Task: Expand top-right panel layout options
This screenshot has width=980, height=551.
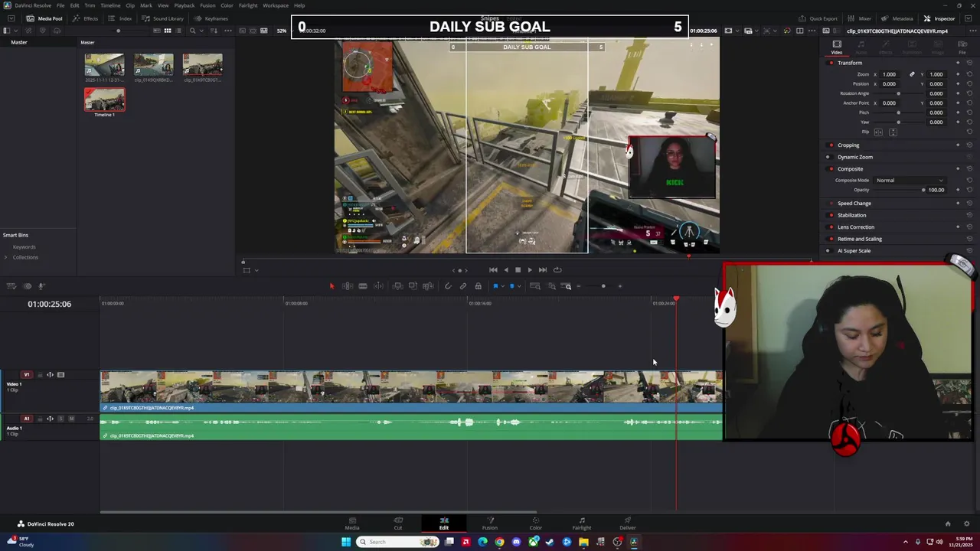Action: 968,18
